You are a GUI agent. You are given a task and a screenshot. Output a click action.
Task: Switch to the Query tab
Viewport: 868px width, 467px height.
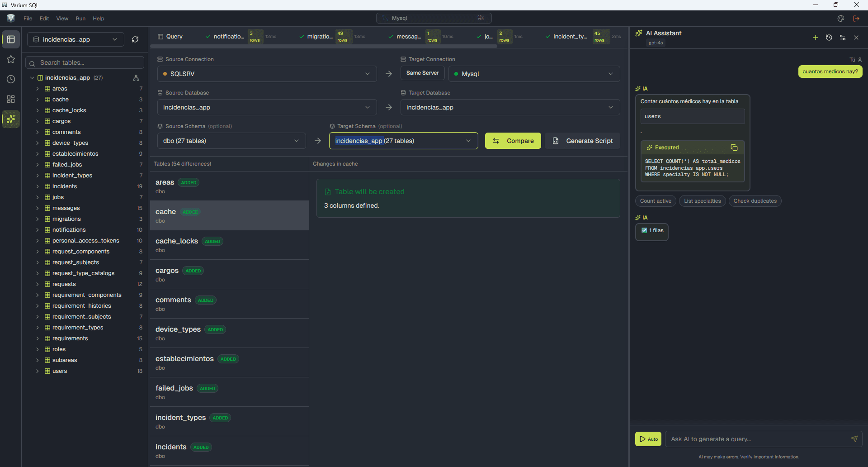(170, 37)
